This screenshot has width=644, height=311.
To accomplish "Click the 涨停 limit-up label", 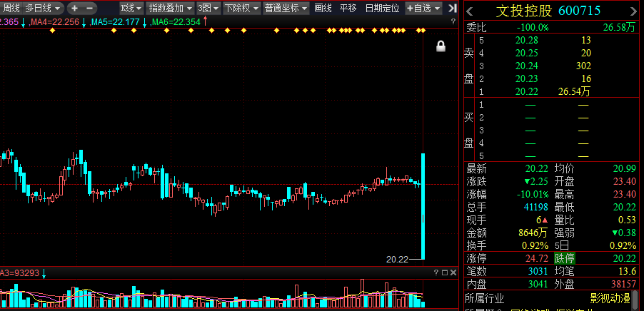I will pos(476,258).
